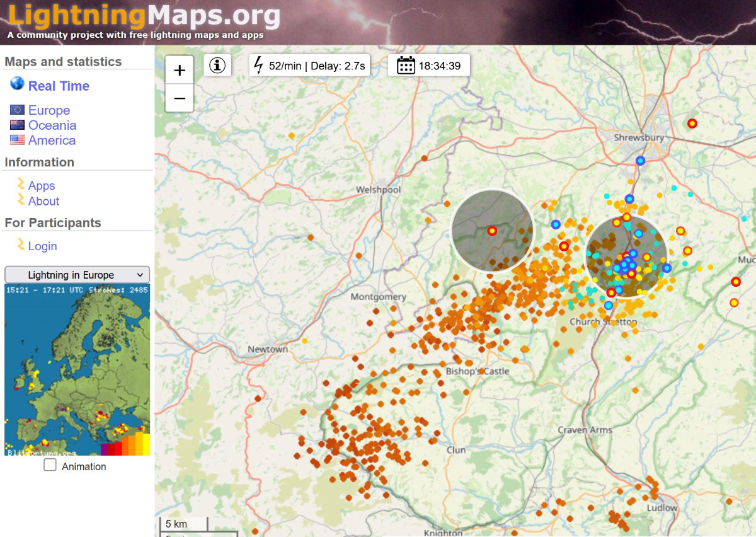
Task: Click the Ludlow town label
Action: click(661, 507)
